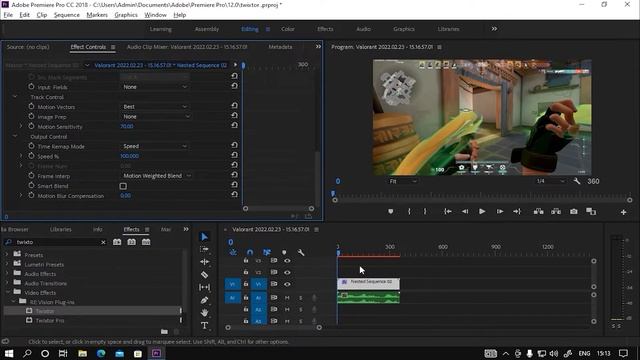Image resolution: width=640 pixels, height=360 pixels.
Task: Click the Speed % value 100.000
Action: pos(129,156)
